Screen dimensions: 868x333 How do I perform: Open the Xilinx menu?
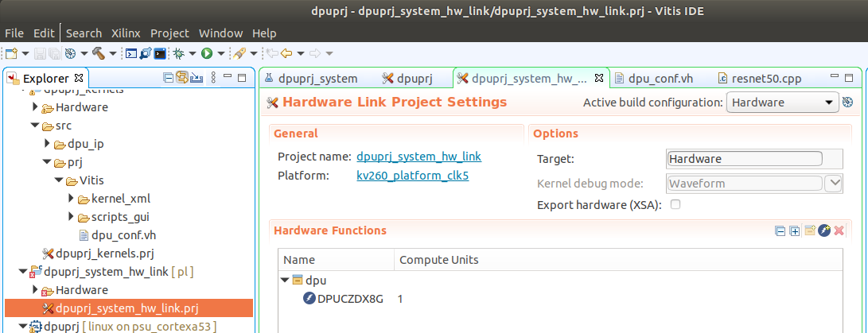click(126, 33)
